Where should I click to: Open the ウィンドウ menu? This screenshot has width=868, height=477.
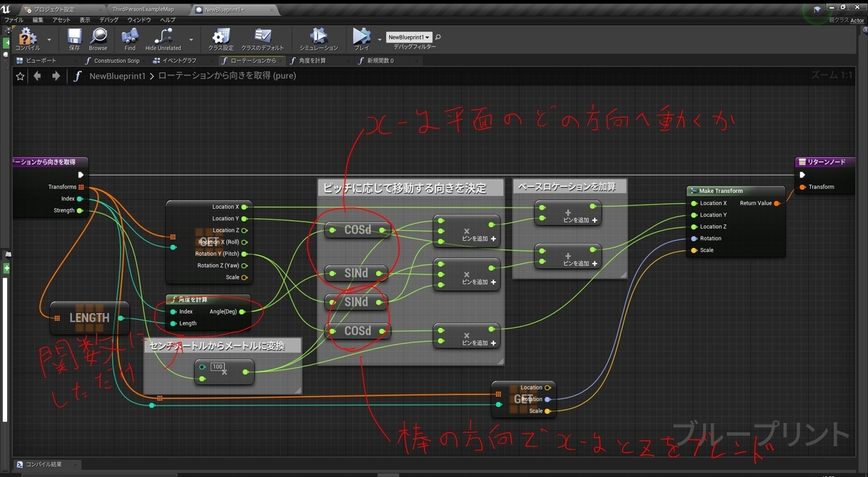(x=139, y=20)
